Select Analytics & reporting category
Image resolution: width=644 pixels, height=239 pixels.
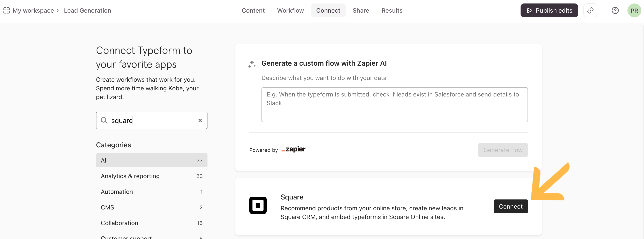coord(152,176)
